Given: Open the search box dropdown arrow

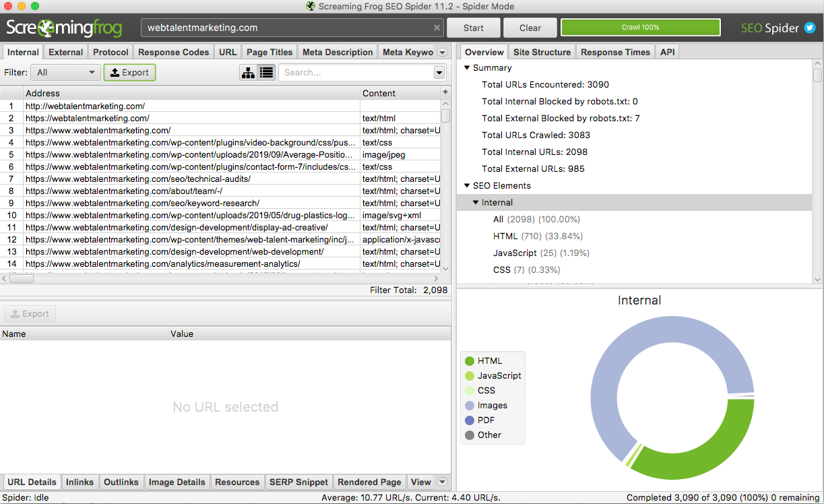Looking at the screenshot, I should pyautogui.click(x=439, y=73).
